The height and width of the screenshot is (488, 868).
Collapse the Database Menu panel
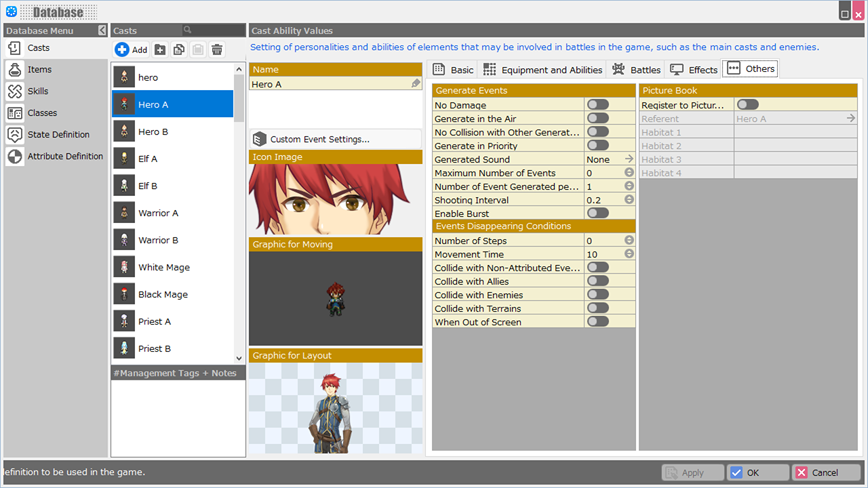102,30
